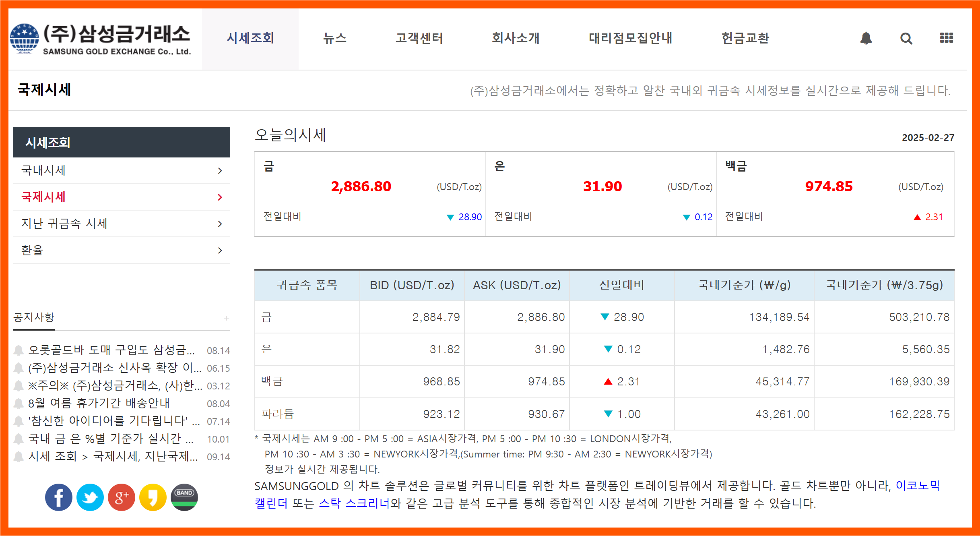The image size is (980, 536).
Task: Select 국제시세 in the sidebar
Action: click(x=43, y=197)
